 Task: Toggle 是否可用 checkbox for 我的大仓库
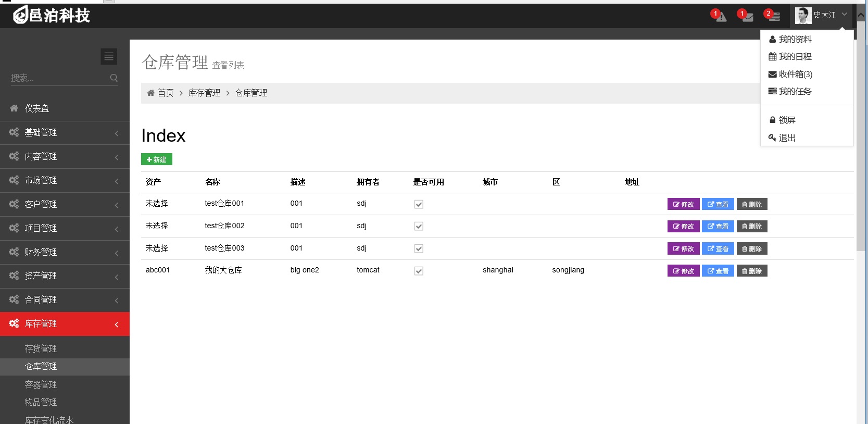(419, 271)
